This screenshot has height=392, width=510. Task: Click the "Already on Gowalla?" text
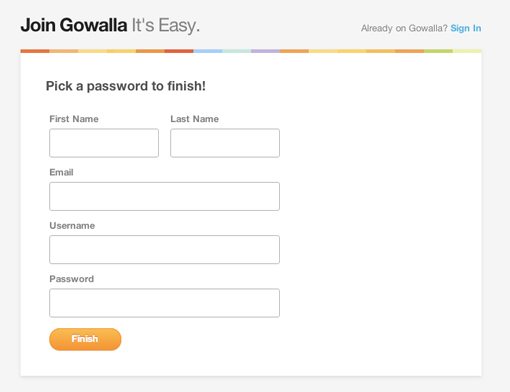[404, 28]
